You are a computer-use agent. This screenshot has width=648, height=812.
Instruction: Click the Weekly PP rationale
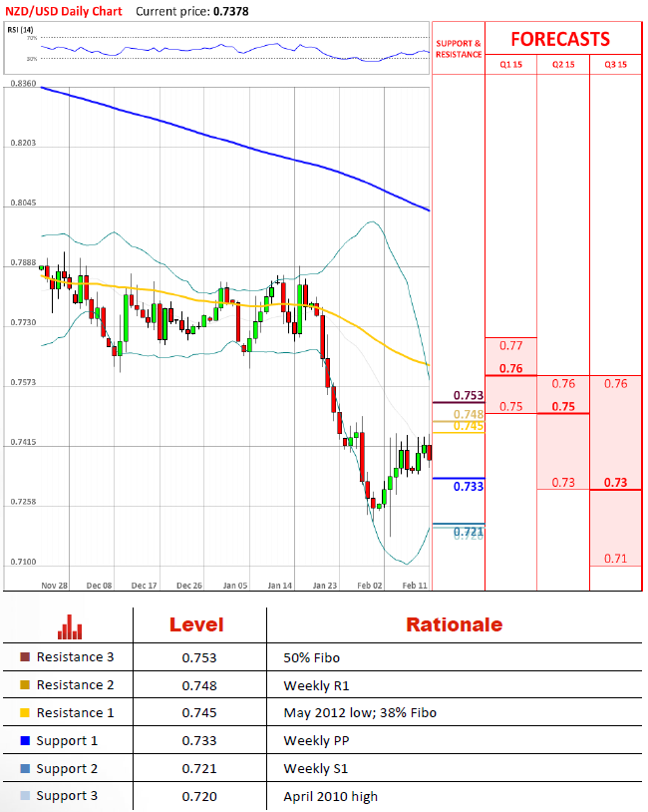(x=316, y=741)
